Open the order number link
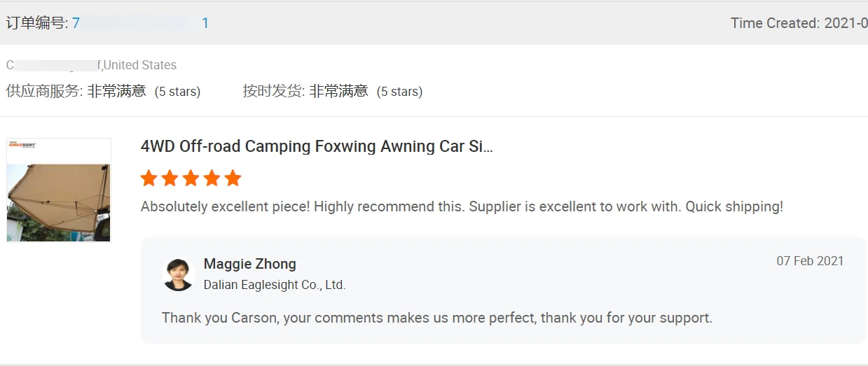 [140, 23]
